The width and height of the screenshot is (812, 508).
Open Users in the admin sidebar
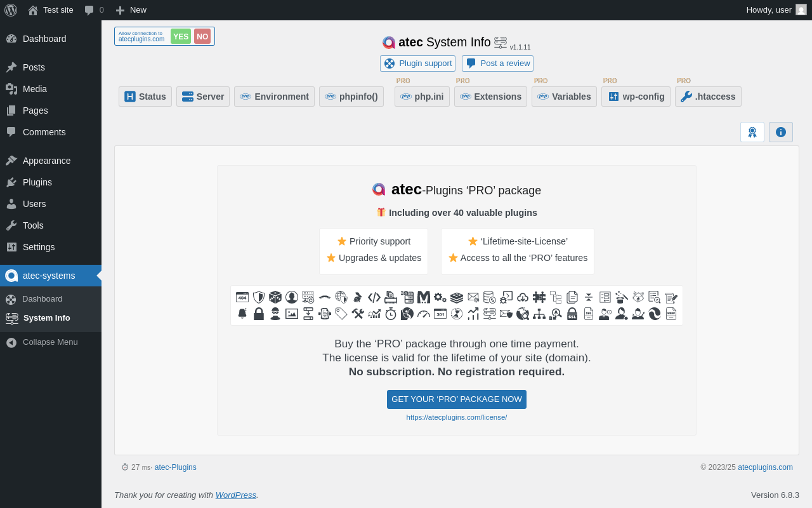51,204
